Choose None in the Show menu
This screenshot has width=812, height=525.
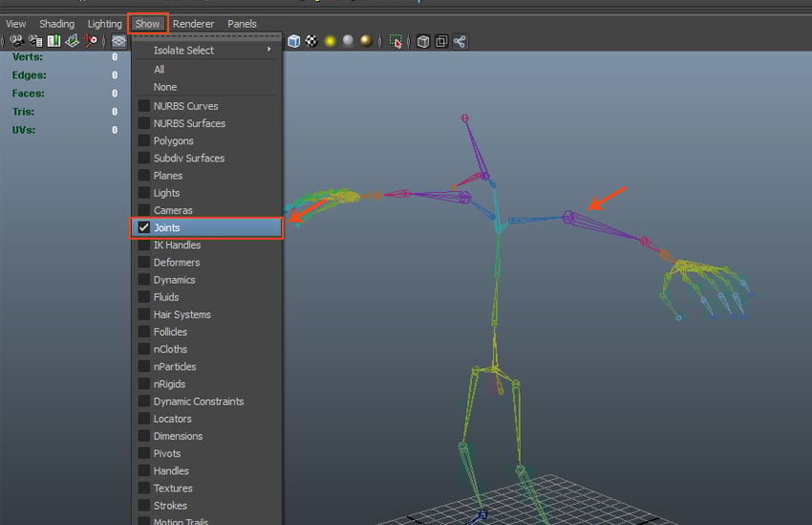[164, 87]
